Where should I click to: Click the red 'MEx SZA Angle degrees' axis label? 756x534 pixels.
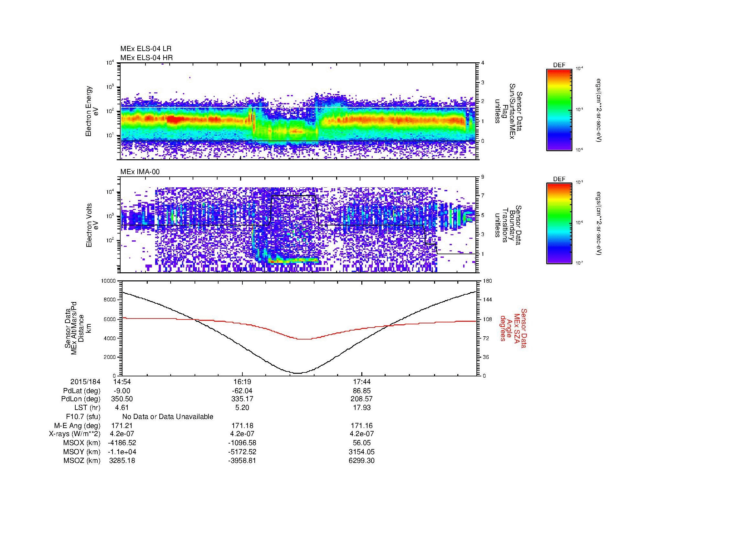(513, 328)
